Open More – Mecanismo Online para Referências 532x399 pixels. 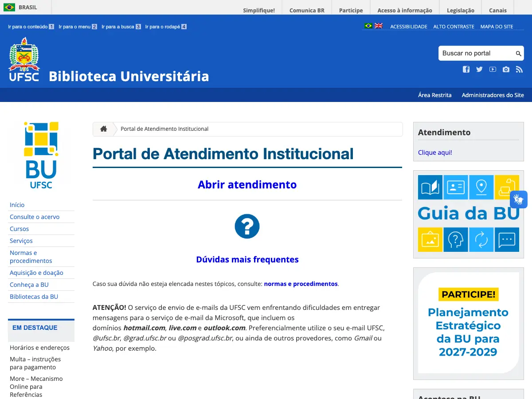(x=36, y=387)
